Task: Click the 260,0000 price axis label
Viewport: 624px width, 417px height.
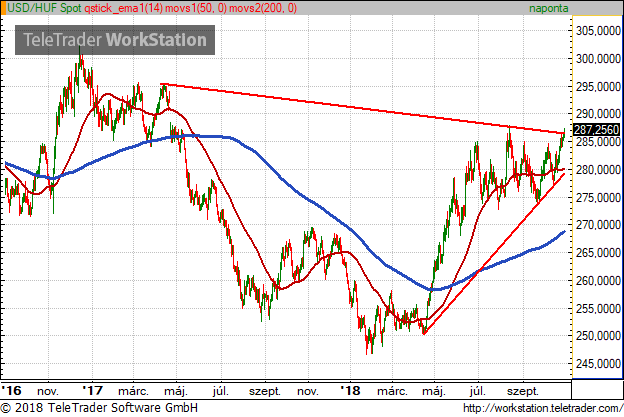Action: [598, 281]
